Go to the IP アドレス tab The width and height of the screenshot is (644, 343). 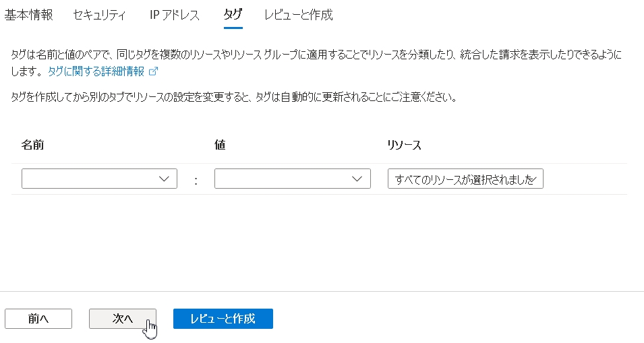(175, 15)
